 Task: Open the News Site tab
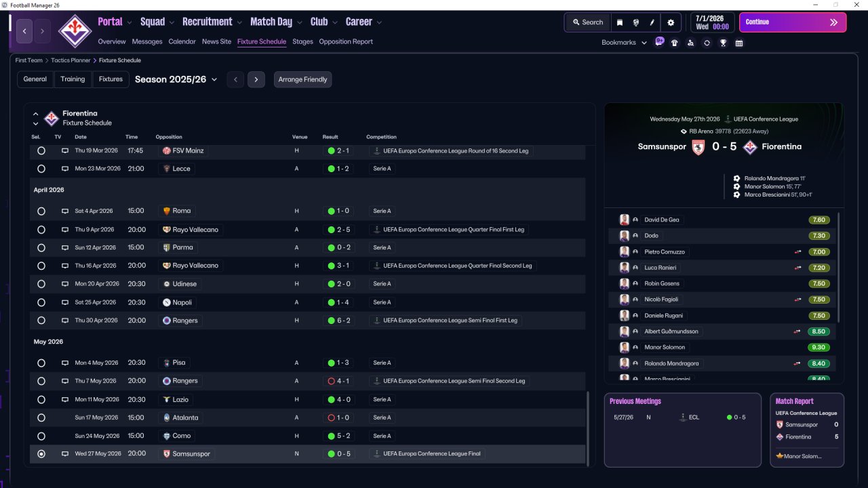(x=216, y=41)
